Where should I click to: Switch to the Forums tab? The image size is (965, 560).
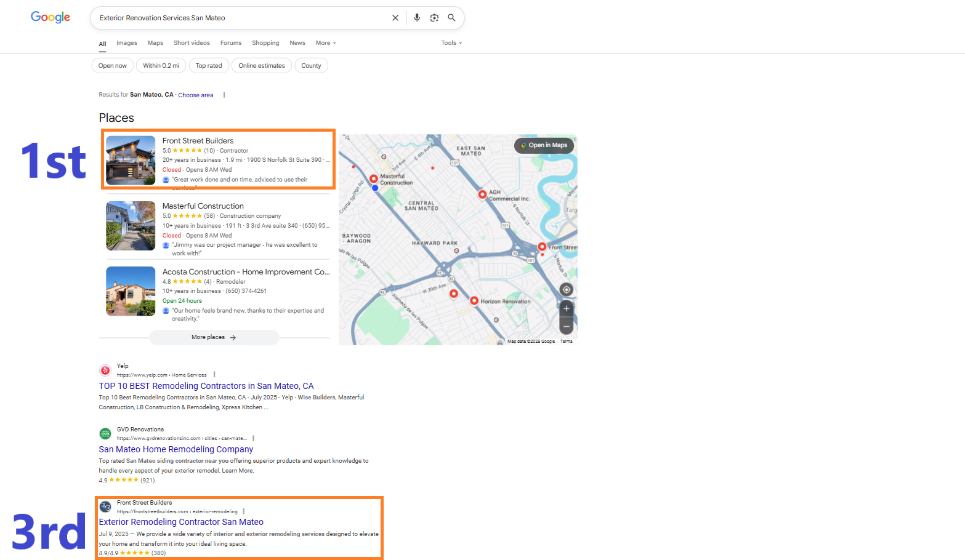point(231,43)
